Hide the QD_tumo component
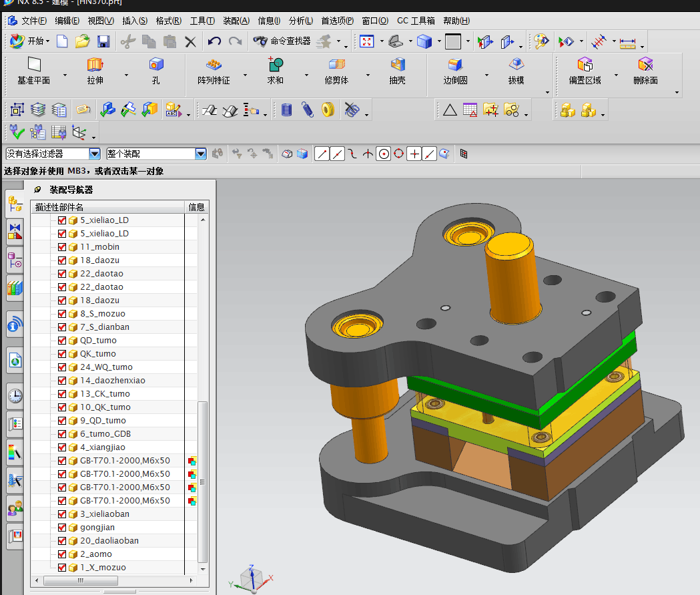 [x=62, y=341]
